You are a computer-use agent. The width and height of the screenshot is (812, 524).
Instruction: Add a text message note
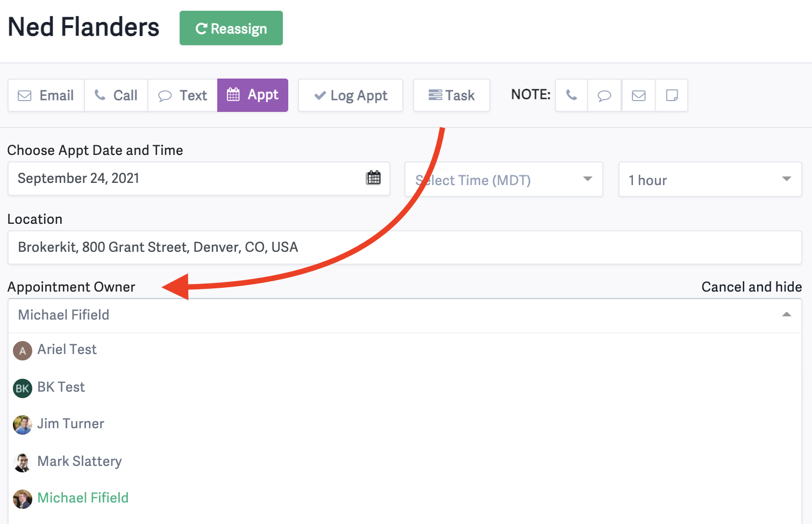coord(605,95)
